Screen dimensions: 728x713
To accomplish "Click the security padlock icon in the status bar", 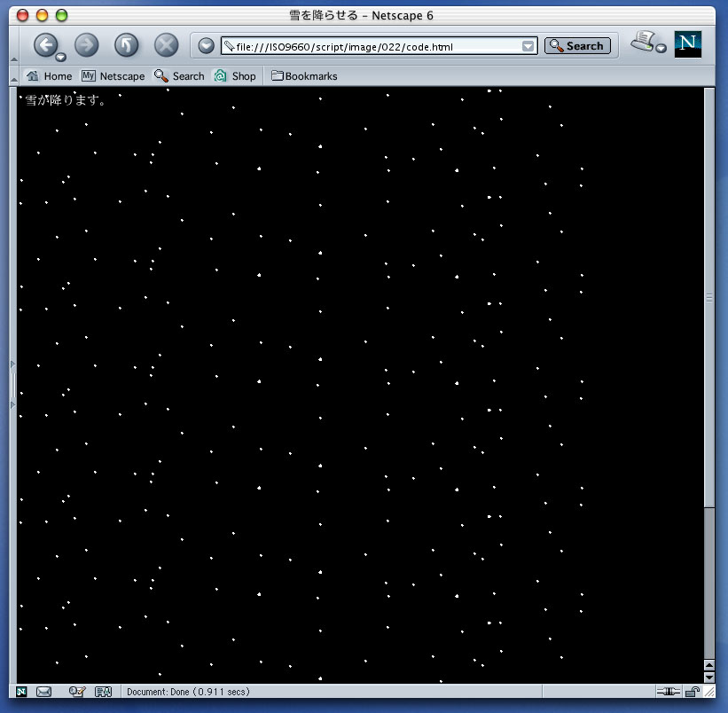I will 693,692.
